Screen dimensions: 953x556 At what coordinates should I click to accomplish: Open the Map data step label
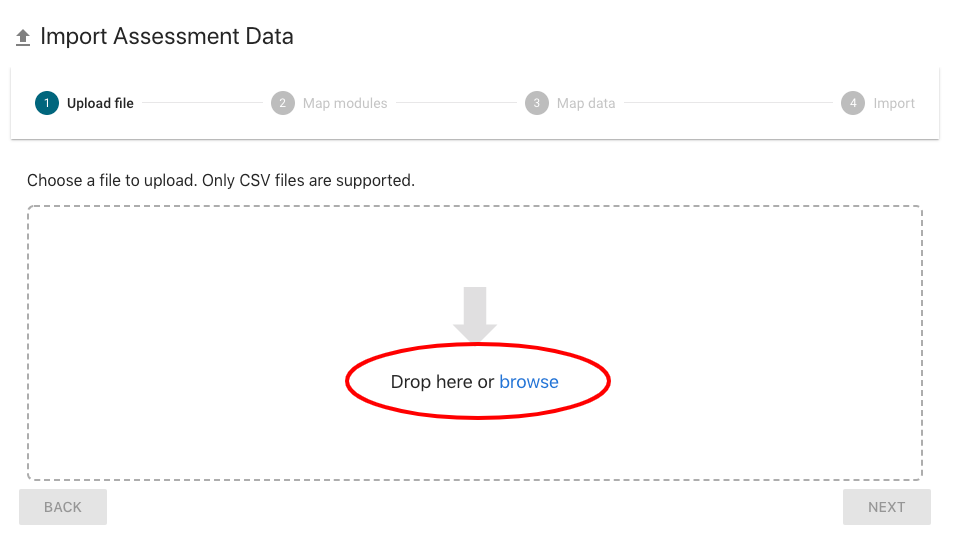[586, 103]
